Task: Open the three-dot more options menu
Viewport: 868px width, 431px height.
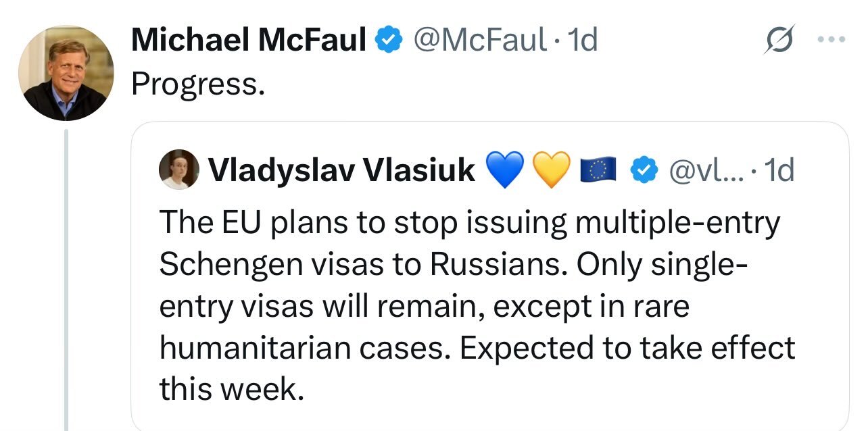Action: (x=831, y=40)
